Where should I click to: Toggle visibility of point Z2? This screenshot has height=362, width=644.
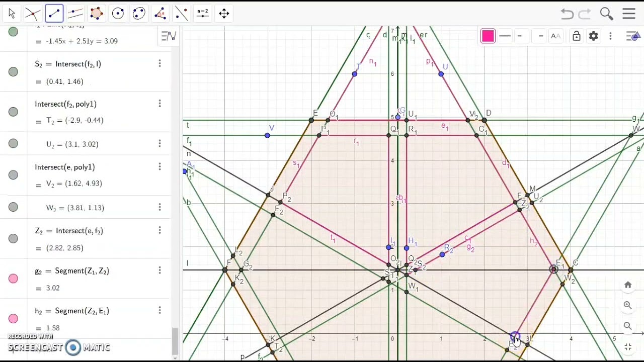13,239
